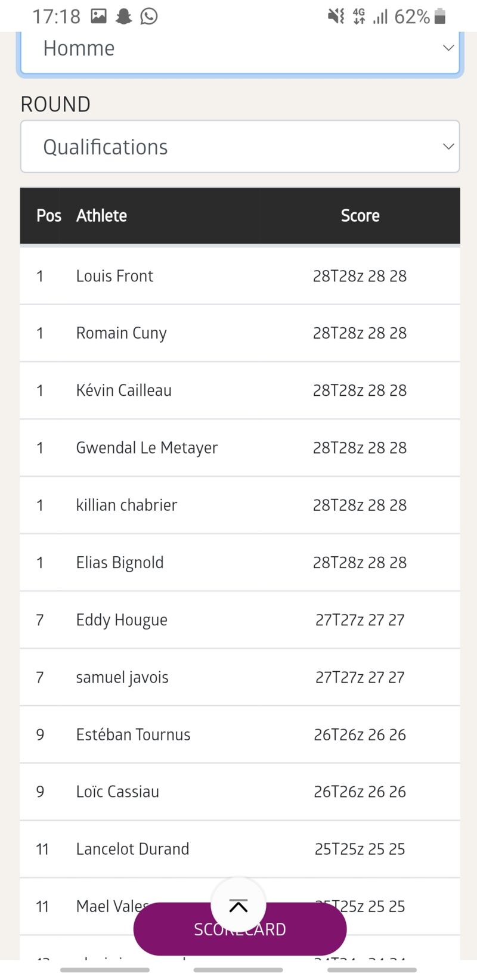Tap the battery status icon

pyautogui.click(x=440, y=16)
